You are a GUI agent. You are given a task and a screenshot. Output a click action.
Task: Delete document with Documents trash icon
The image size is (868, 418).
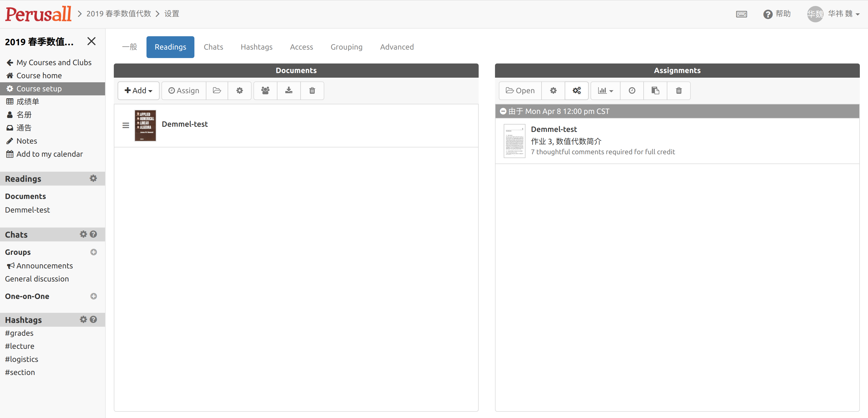coord(312,90)
